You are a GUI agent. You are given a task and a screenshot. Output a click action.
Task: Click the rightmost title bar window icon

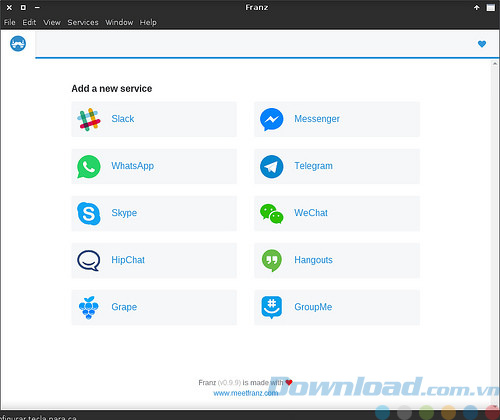tap(491, 7)
